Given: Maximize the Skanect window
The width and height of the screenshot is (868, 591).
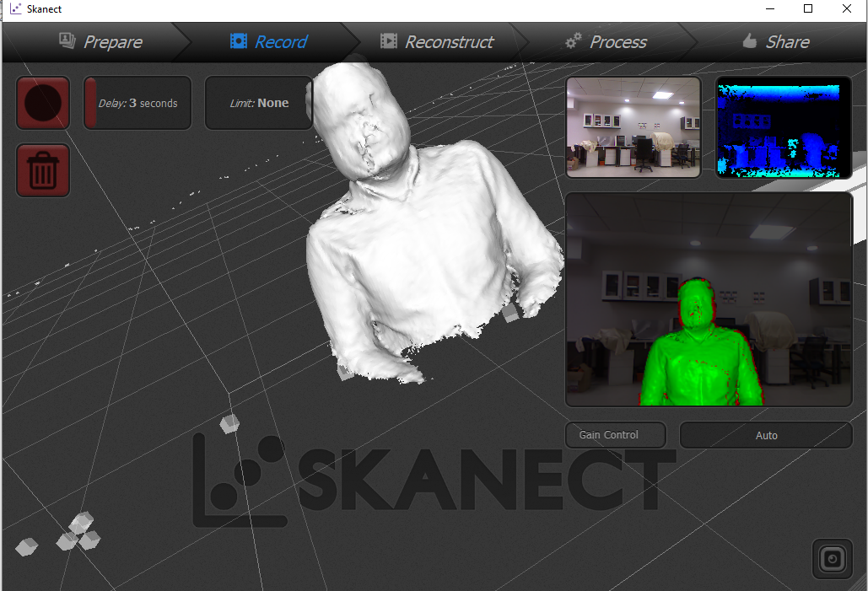Looking at the screenshot, I should (807, 9).
